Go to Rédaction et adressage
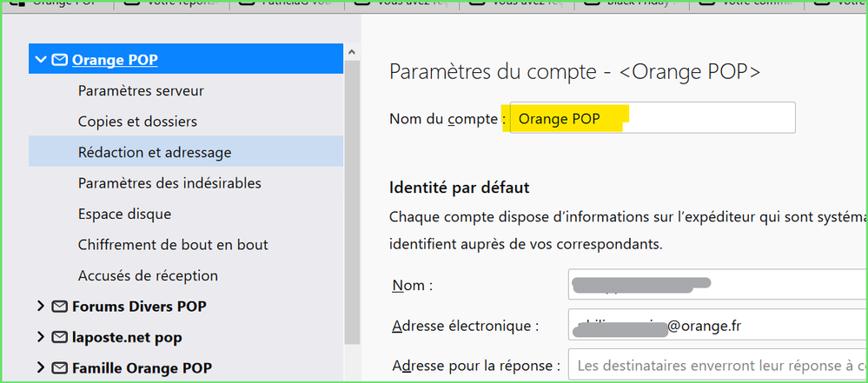The height and width of the screenshot is (383, 868). (155, 152)
